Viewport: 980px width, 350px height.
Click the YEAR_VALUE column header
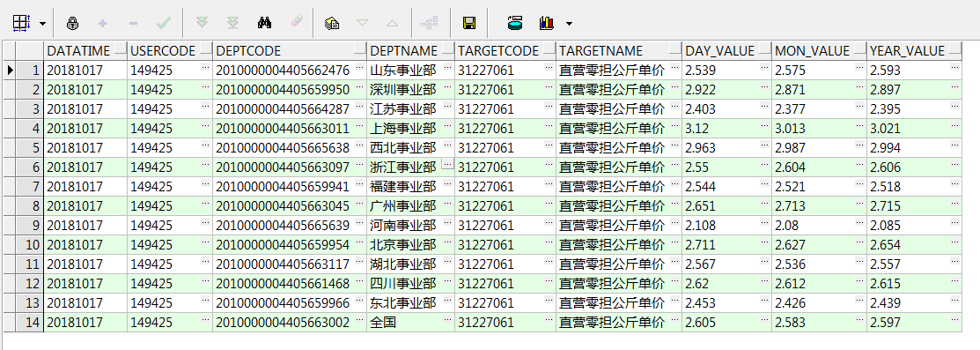914,51
